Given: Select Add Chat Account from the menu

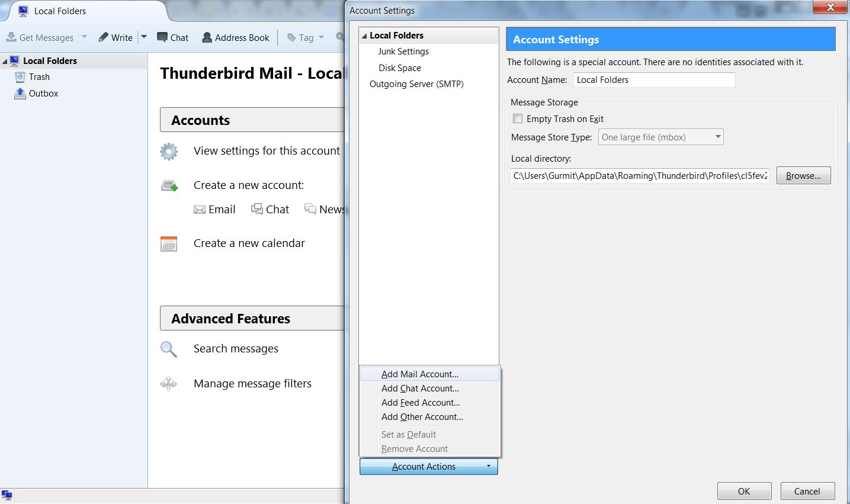Looking at the screenshot, I should point(420,389).
